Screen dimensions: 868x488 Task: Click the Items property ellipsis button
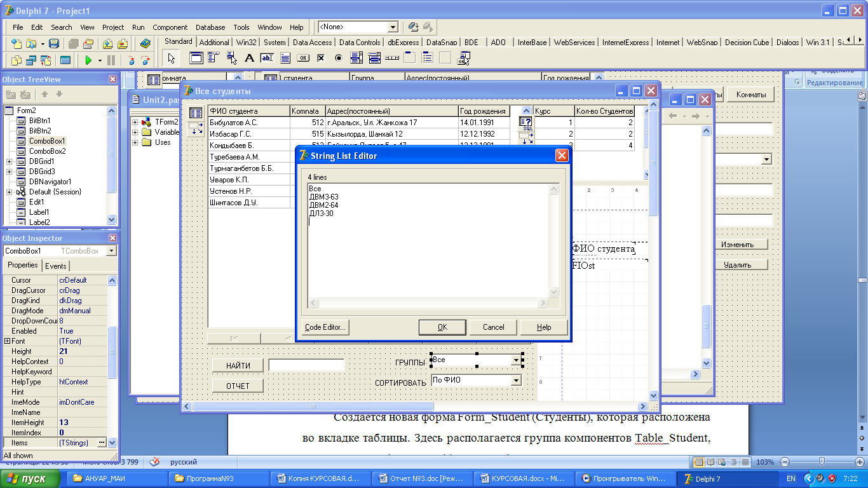102,443
